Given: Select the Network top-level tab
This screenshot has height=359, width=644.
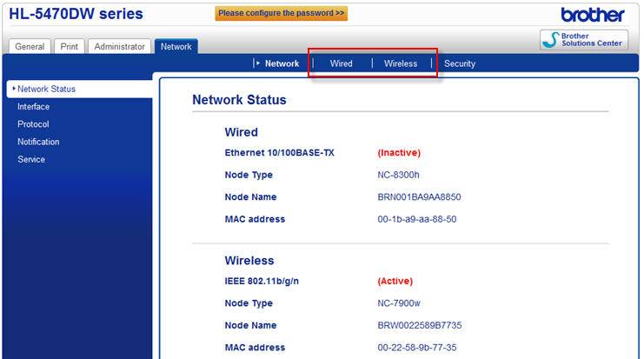Looking at the screenshot, I should [x=176, y=46].
